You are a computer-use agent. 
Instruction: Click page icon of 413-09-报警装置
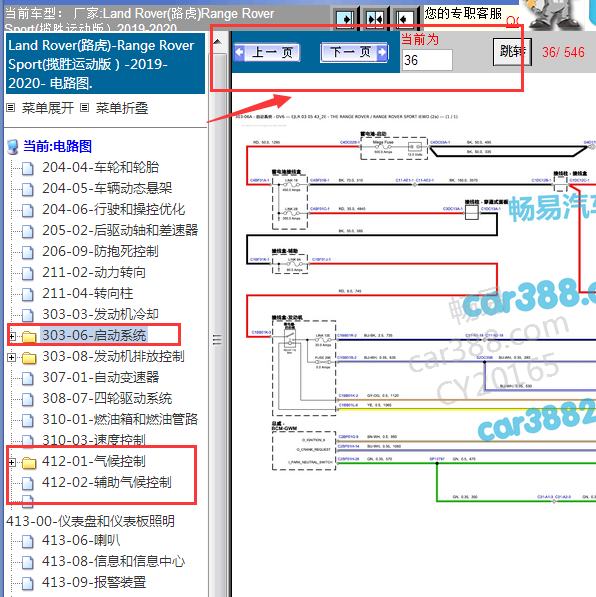pyautogui.click(x=28, y=583)
